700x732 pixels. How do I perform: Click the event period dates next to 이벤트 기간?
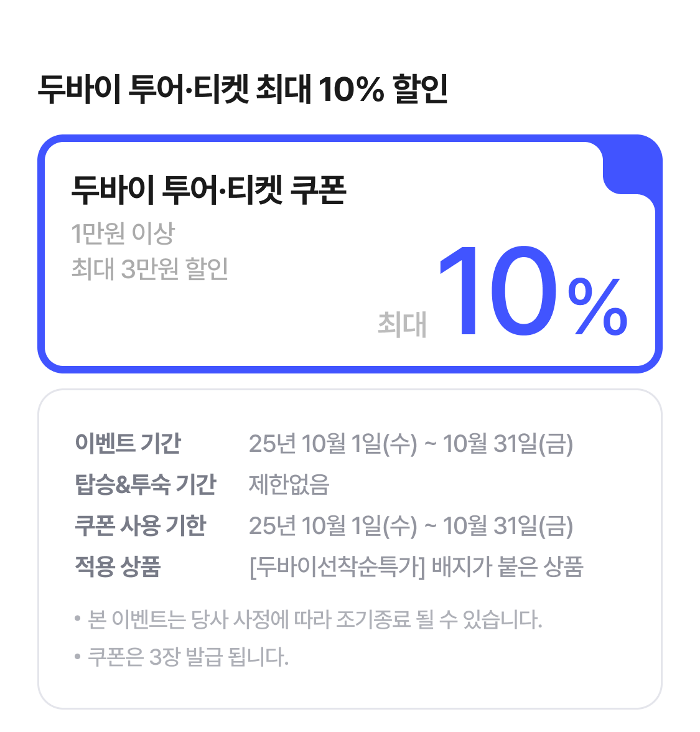click(411, 444)
